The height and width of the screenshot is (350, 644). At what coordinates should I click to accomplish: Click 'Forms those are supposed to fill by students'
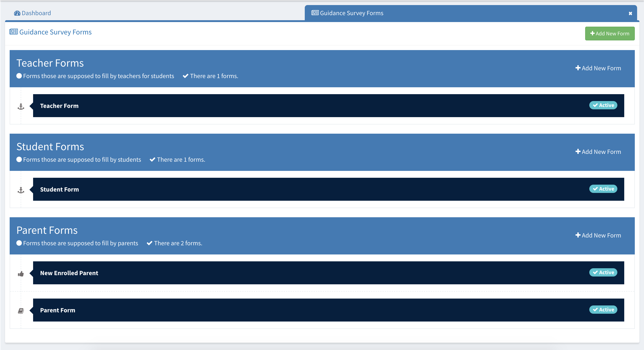[82, 160]
